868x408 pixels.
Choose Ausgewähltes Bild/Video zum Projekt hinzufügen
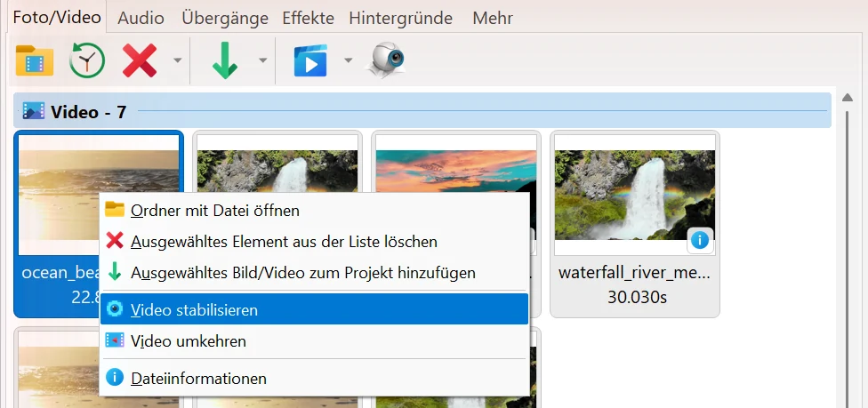tap(314, 272)
